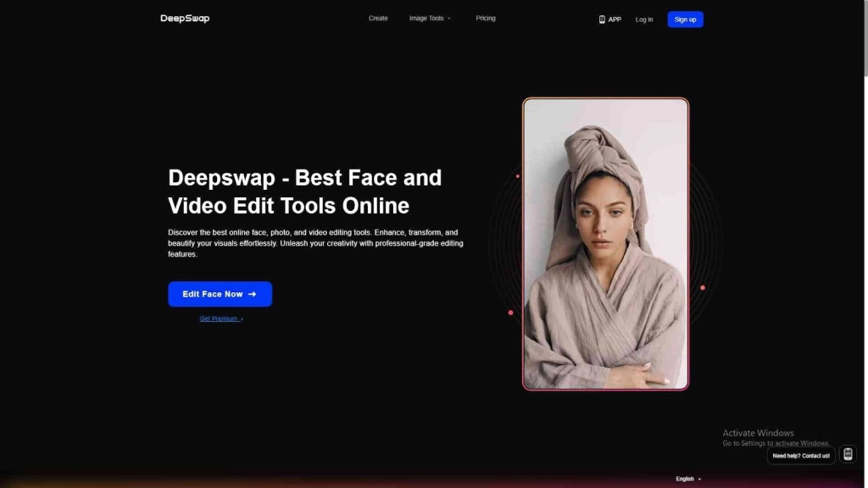Open the Pricing page from top menu
The width and height of the screenshot is (868, 488).
point(485,18)
